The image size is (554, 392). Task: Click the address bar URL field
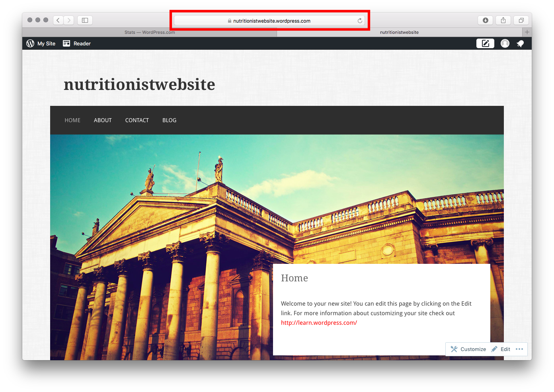tap(269, 21)
